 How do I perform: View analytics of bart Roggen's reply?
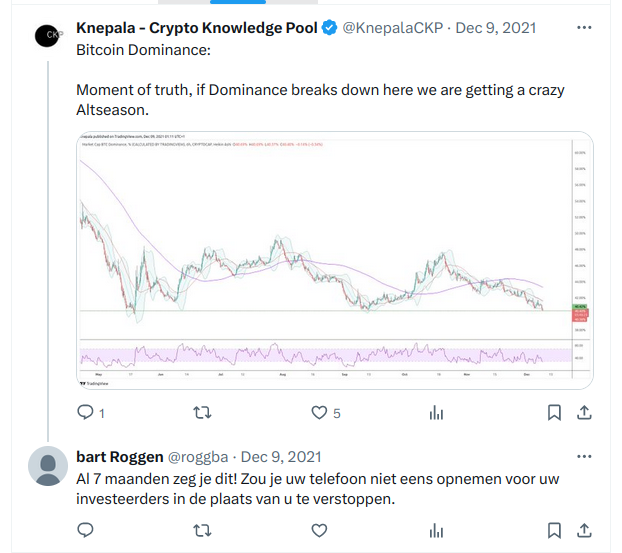[436, 530]
